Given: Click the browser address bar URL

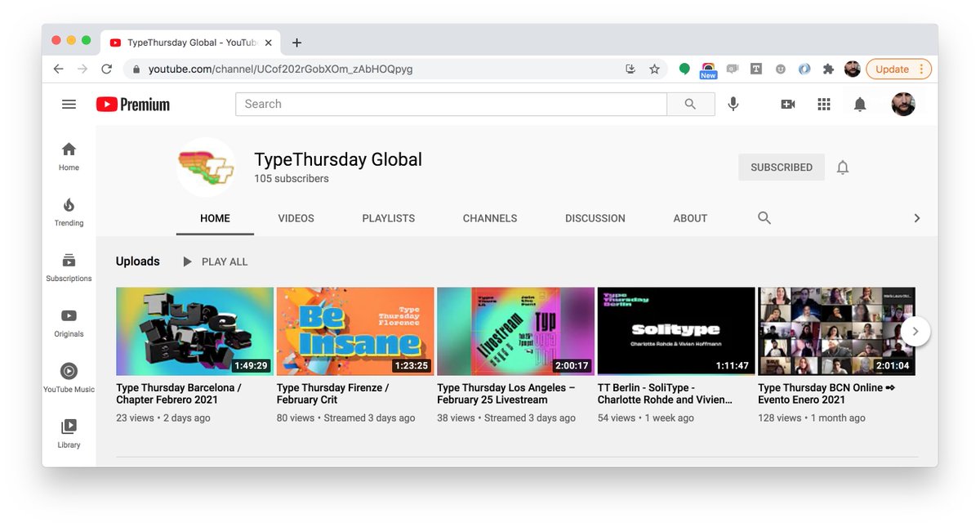Looking at the screenshot, I should pos(280,69).
